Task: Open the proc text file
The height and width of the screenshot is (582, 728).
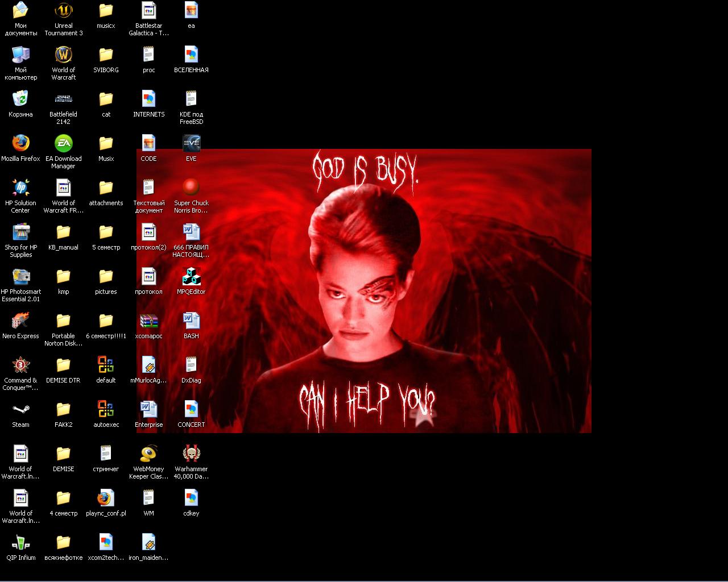Action: tap(148, 55)
